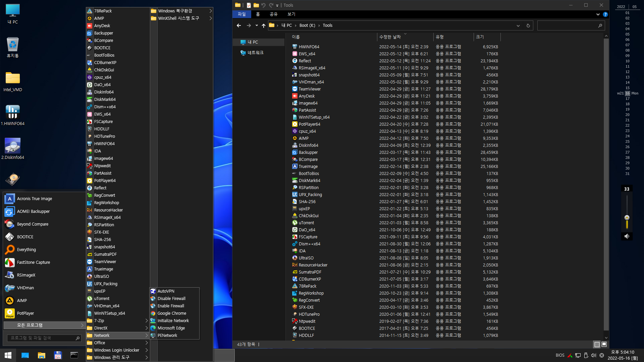Expand the DirectX folder submenu

(117, 328)
